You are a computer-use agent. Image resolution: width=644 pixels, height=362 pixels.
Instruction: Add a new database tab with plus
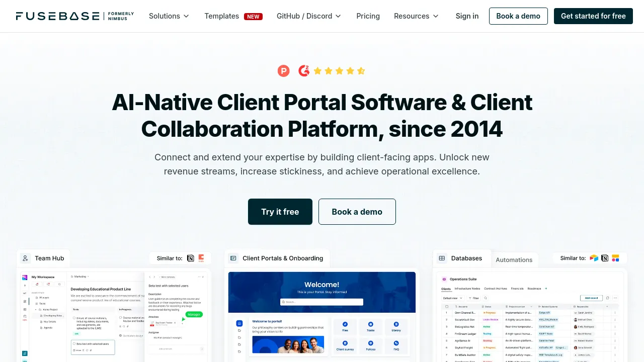pyautogui.click(x=546, y=289)
